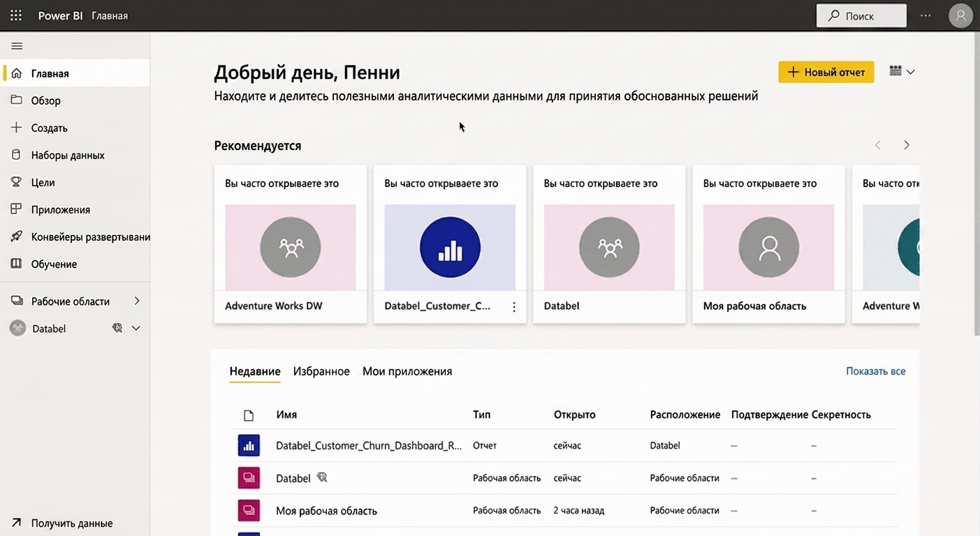Click the Отчет type cell
Viewport: 980px width, 536px height.
(x=485, y=445)
